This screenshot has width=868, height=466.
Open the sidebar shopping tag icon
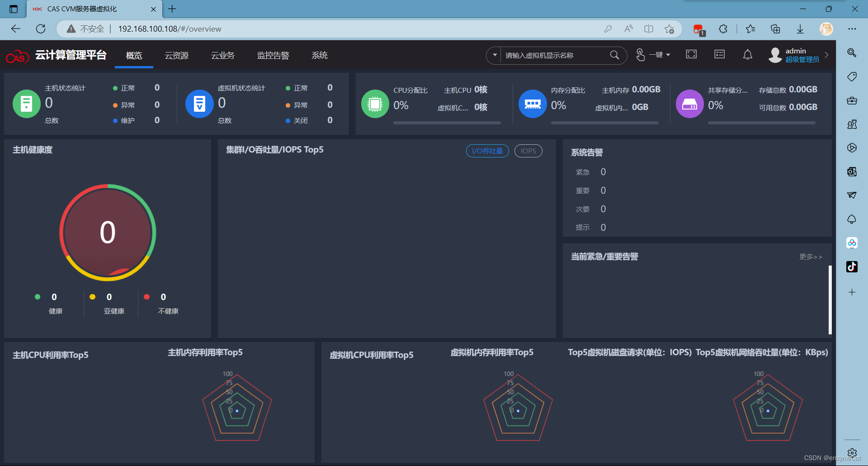click(852, 76)
